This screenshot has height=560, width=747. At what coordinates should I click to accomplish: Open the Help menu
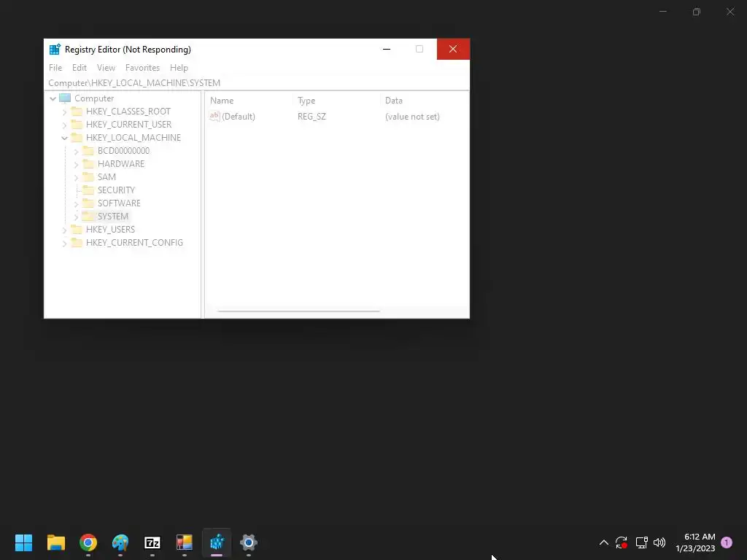click(x=179, y=68)
